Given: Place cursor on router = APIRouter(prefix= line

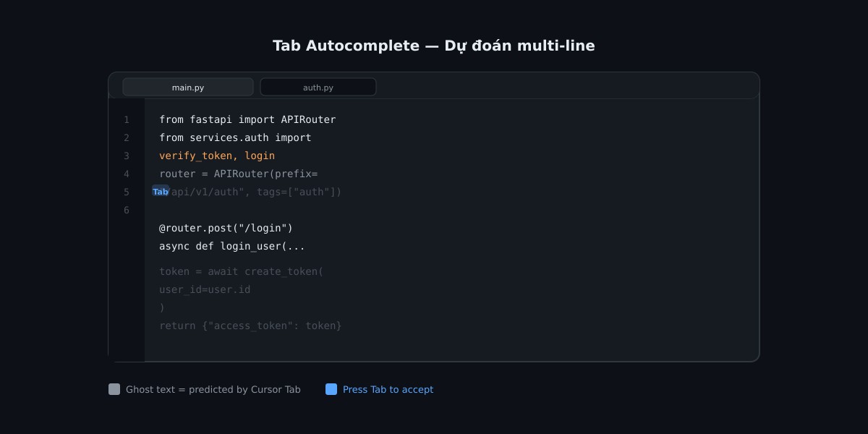Looking at the screenshot, I should [239, 174].
